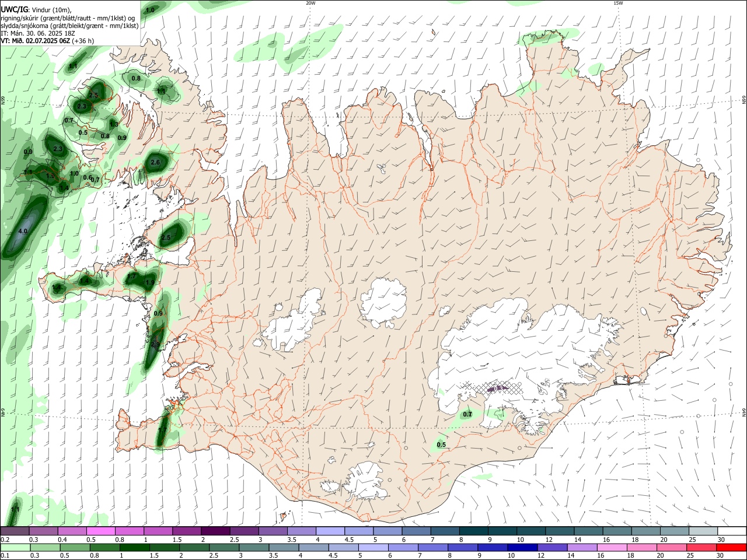The height and width of the screenshot is (560, 747).
Task: Click the snow legend swatch from 25 to 30
Action: [x=703, y=531]
